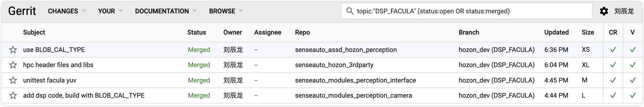Click the Code-Review checkmark for 'unittest facula yuv'
The height and width of the screenshot is (107, 644).
(613, 80)
